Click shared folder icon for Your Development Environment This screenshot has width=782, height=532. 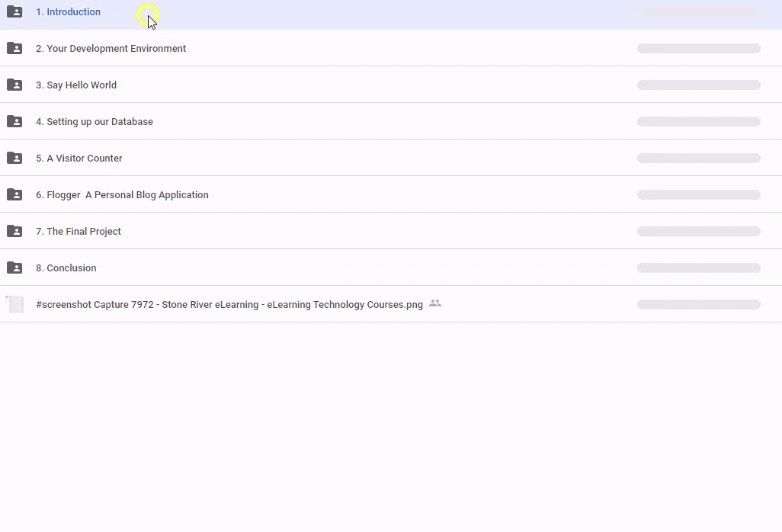(x=14, y=48)
